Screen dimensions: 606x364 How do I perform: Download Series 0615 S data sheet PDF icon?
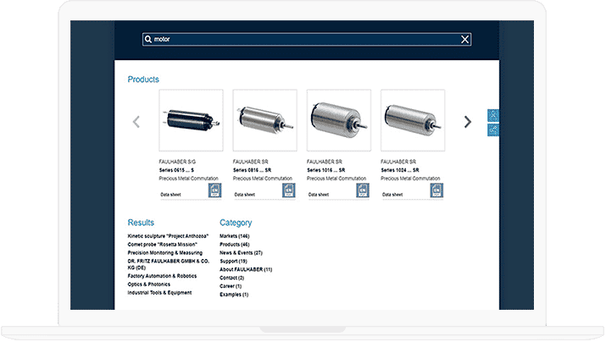215,191
